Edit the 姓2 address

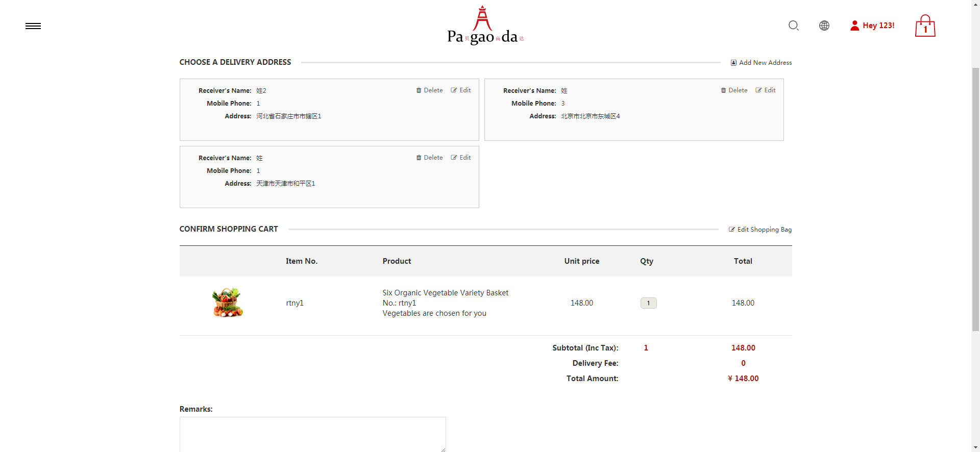[x=461, y=90]
